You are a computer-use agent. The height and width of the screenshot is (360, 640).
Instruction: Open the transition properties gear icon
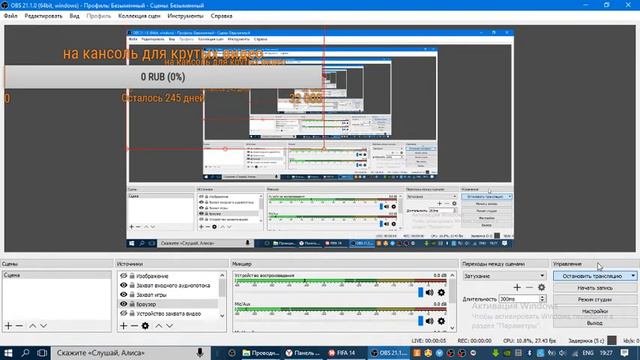(x=542, y=287)
